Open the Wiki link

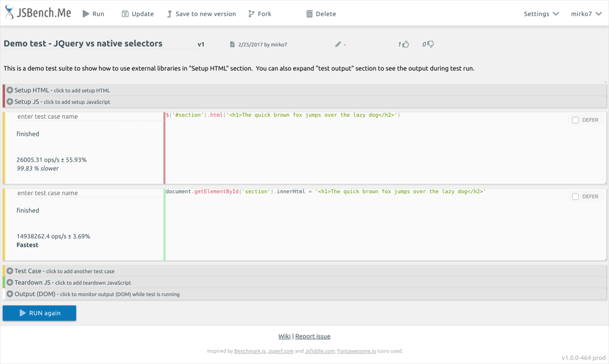click(x=284, y=336)
